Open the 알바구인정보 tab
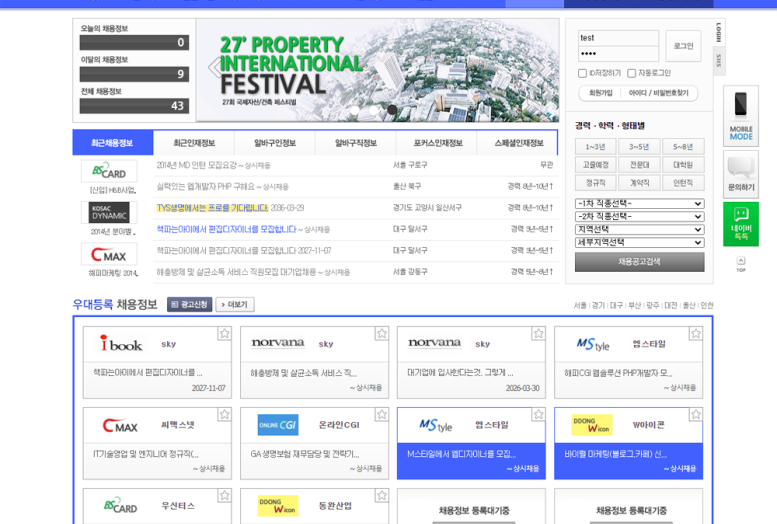The height and width of the screenshot is (524, 777). pyautogui.click(x=275, y=143)
